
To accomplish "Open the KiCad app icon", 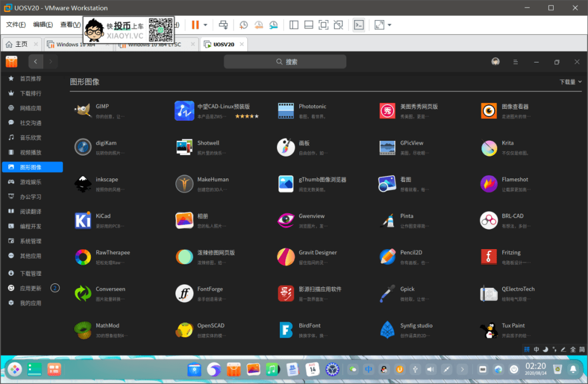I will [x=83, y=220].
